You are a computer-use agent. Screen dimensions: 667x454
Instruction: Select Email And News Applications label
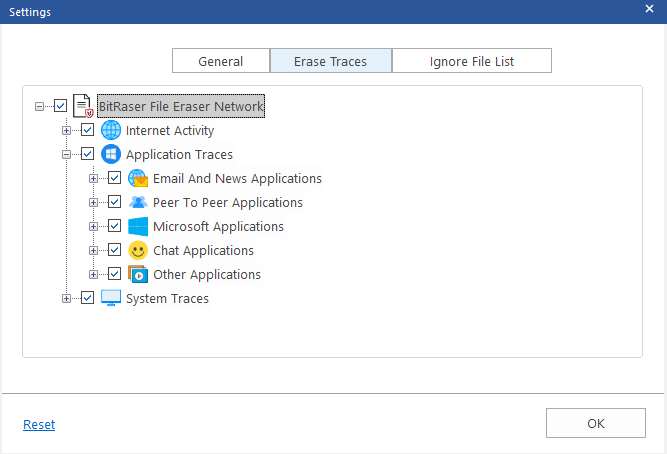click(237, 178)
